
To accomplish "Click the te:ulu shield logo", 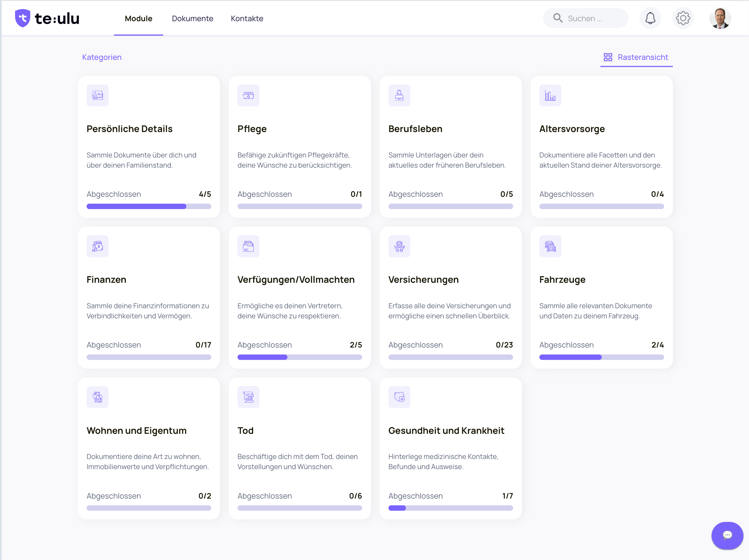I will 23,18.
